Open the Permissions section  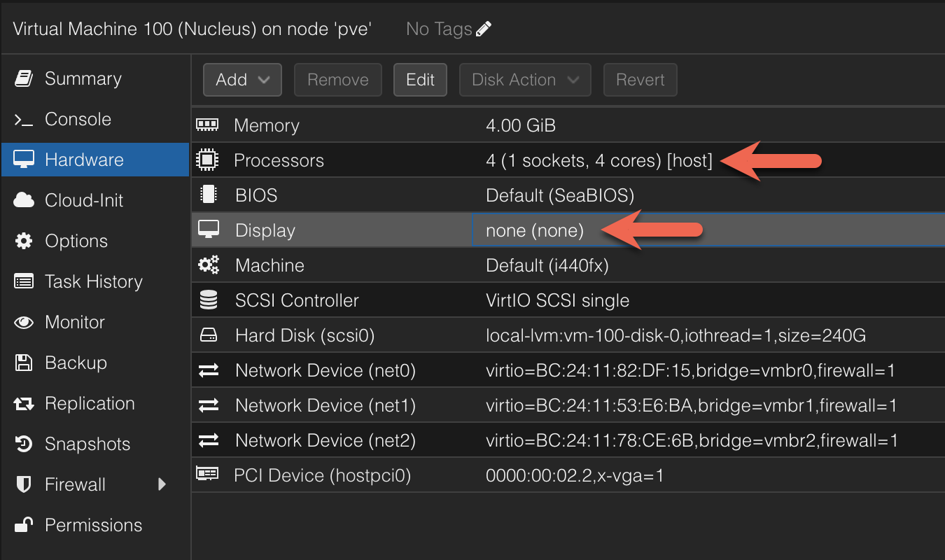[x=93, y=525]
